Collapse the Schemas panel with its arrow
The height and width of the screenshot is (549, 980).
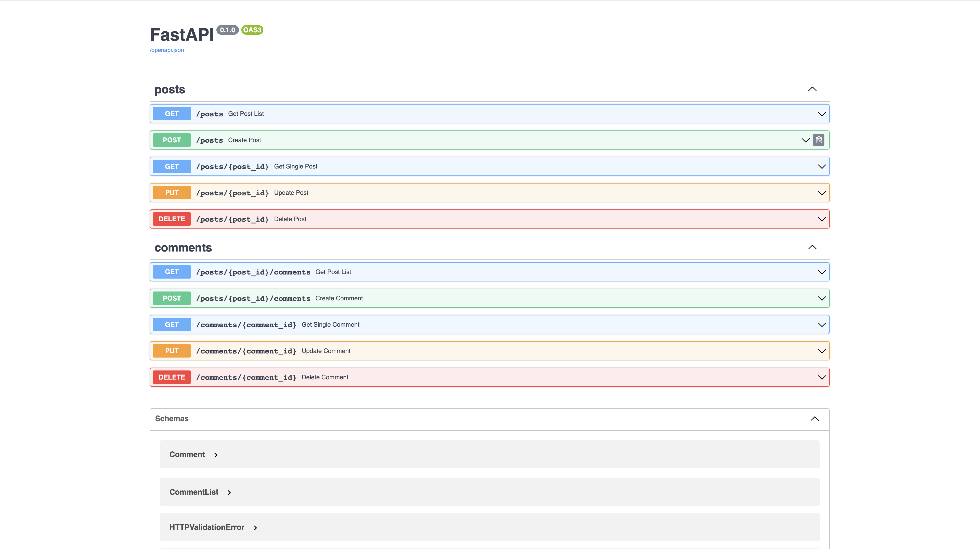[815, 419]
